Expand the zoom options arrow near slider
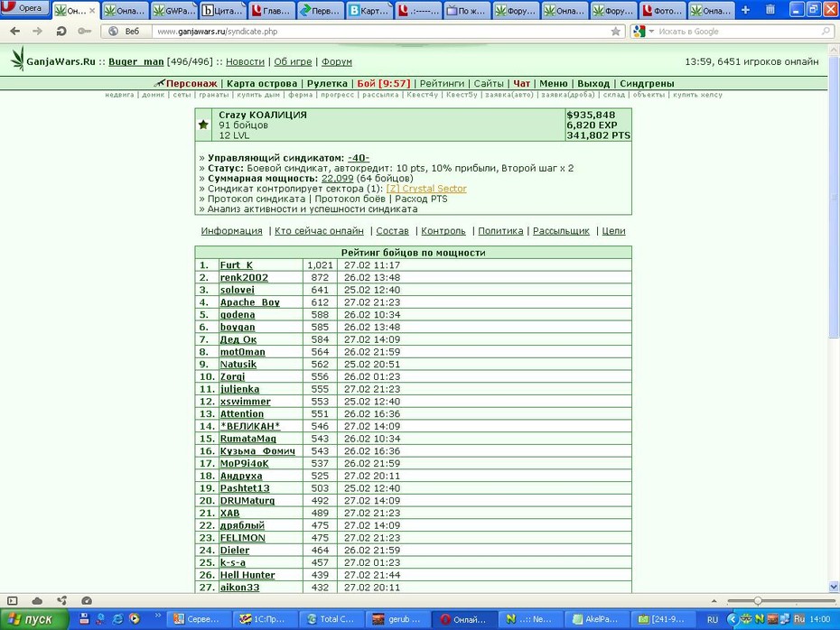This screenshot has height=630, width=840. pos(714,601)
